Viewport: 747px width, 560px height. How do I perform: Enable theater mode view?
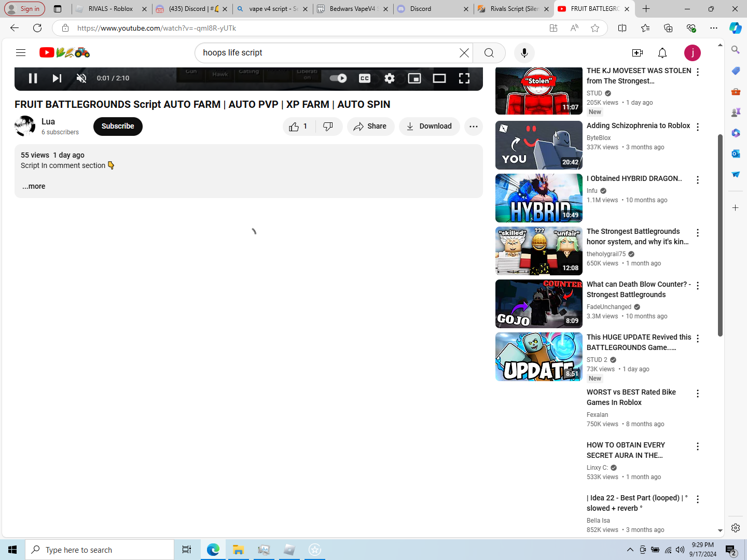439,78
